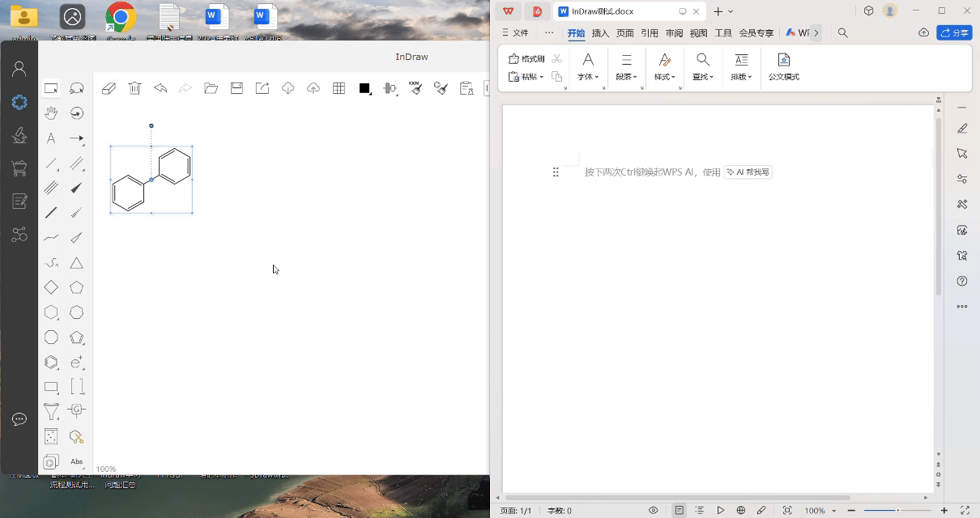Switch to the 插入 insert tab

[600, 33]
